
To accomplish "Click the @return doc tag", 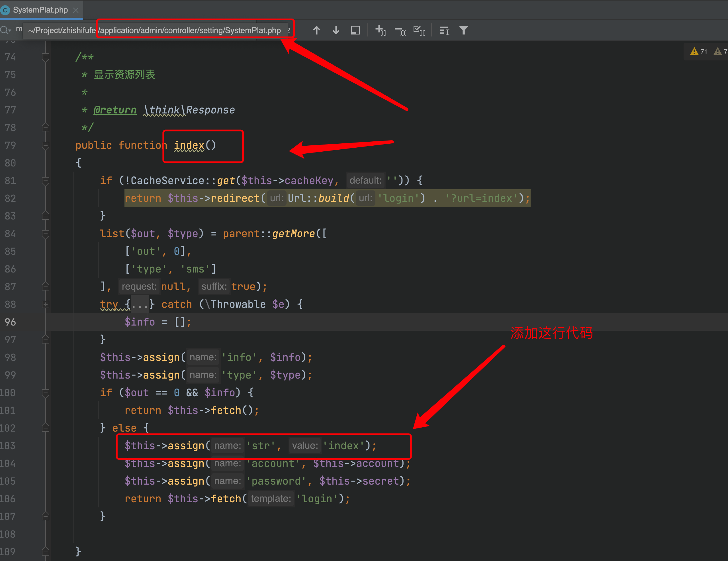I will coord(115,110).
